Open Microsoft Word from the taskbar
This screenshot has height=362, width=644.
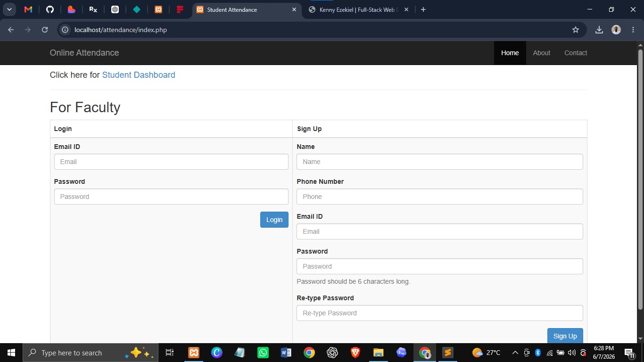[x=286, y=353]
